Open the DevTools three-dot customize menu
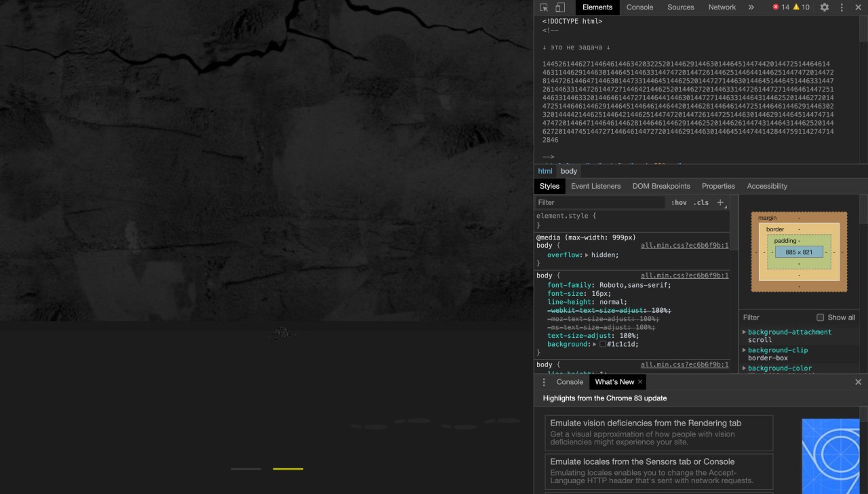This screenshot has height=494, width=868. (842, 7)
